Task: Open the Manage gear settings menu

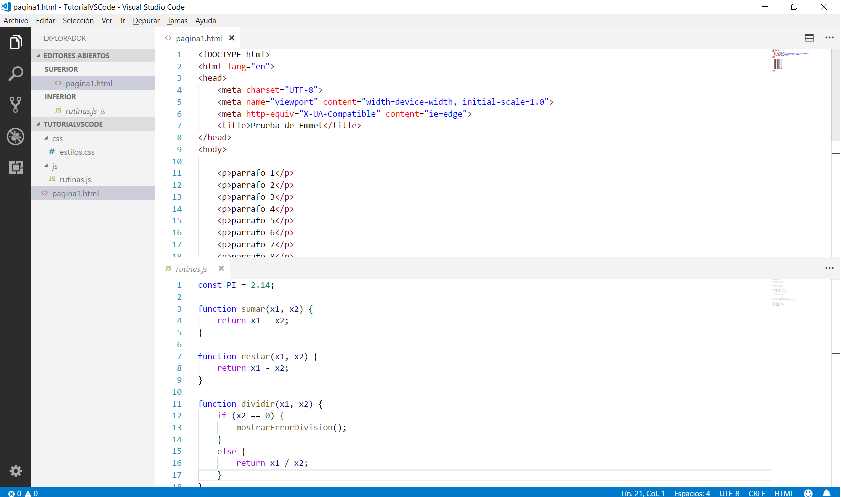Action: (x=16, y=471)
